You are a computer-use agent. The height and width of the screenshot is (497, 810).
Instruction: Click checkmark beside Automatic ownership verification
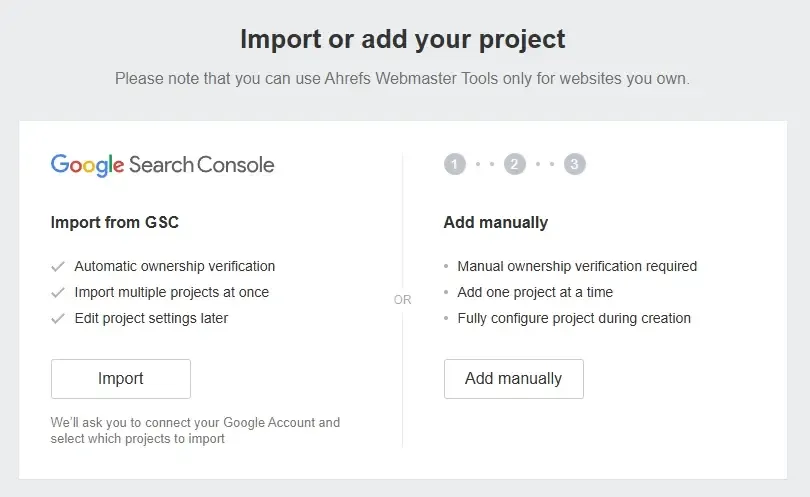click(x=58, y=266)
